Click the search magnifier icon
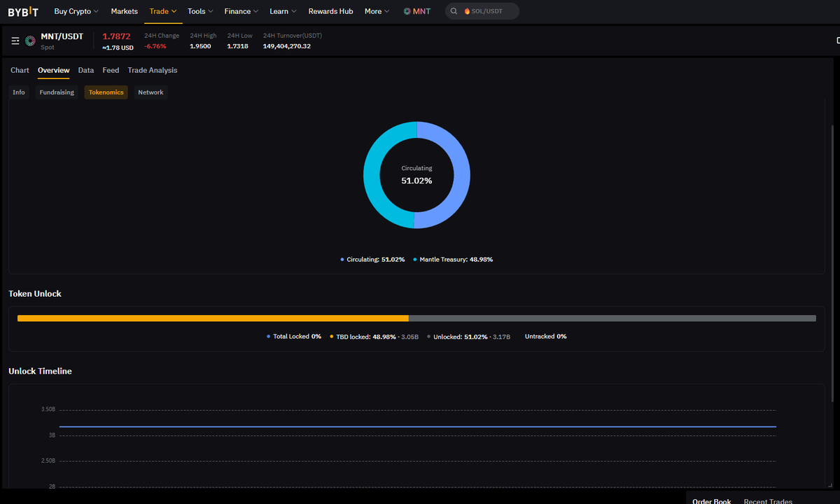This screenshot has height=504, width=840. [454, 11]
